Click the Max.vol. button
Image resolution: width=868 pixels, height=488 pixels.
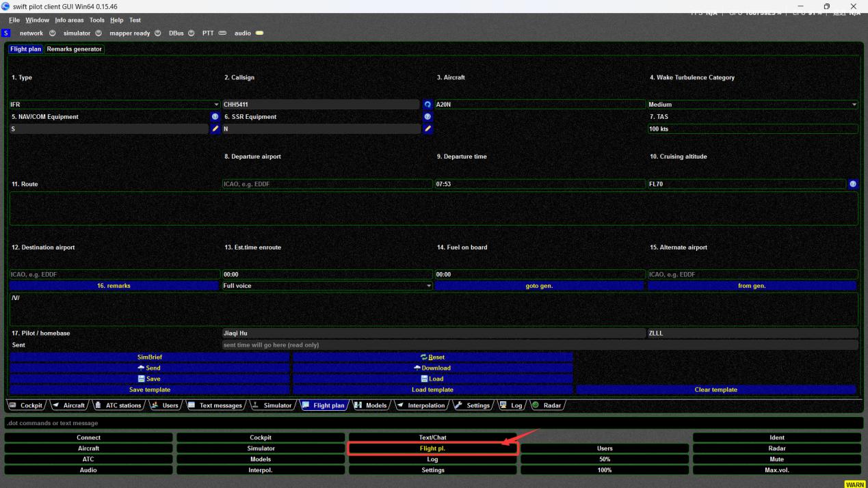777,470
